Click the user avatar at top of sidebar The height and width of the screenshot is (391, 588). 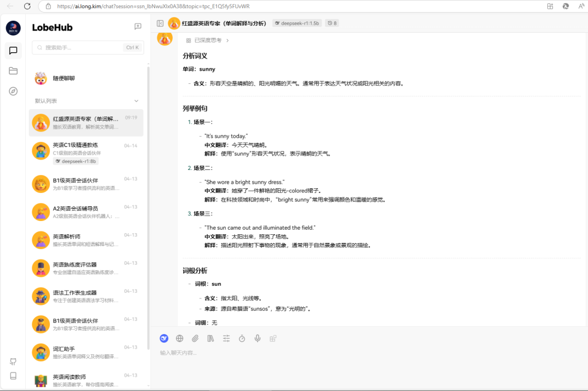click(13, 28)
